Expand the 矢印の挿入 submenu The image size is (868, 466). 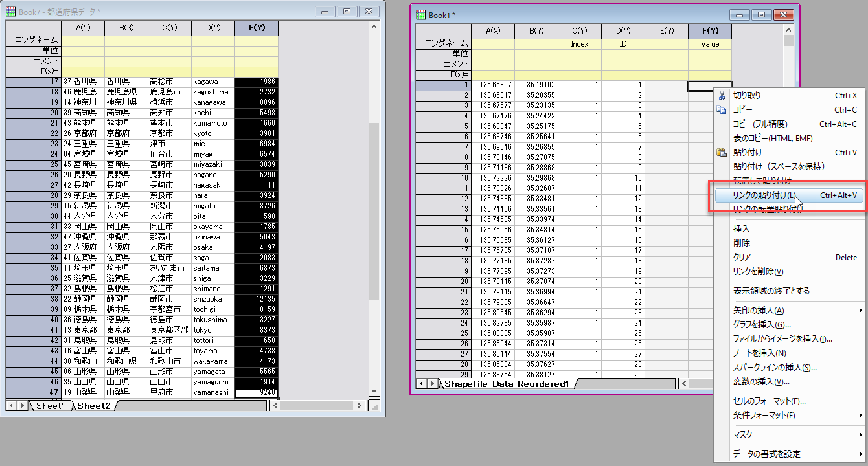861,310
